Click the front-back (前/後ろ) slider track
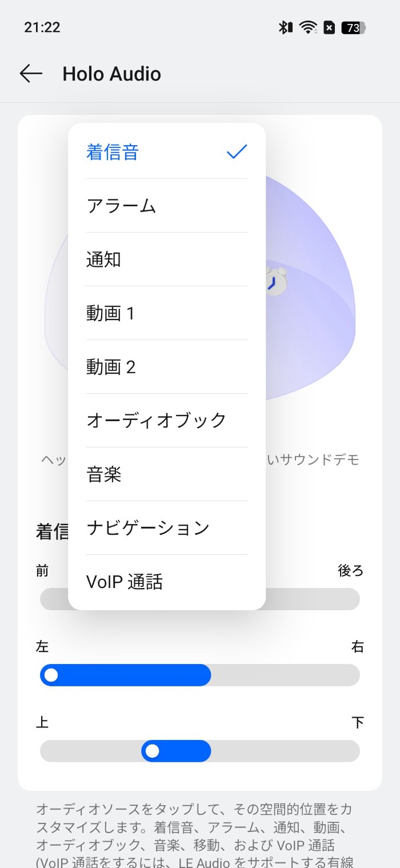400x868 pixels. click(313, 599)
